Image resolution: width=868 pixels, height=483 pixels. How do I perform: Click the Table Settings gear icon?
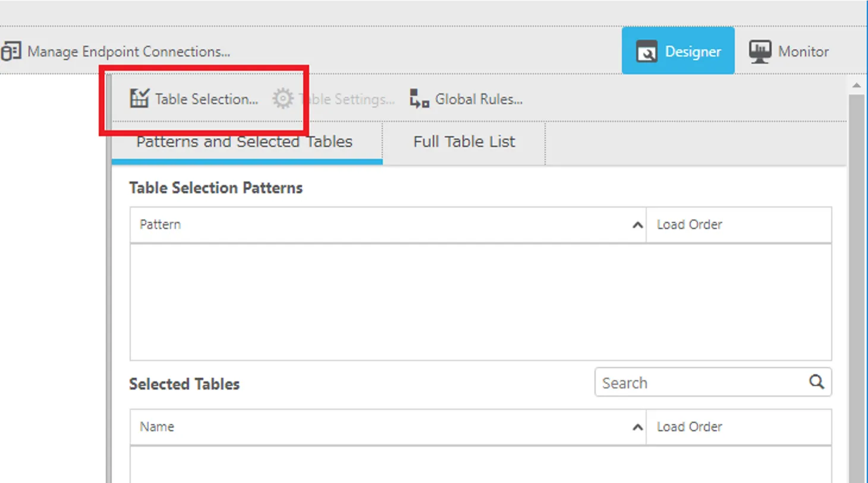pyautogui.click(x=283, y=99)
